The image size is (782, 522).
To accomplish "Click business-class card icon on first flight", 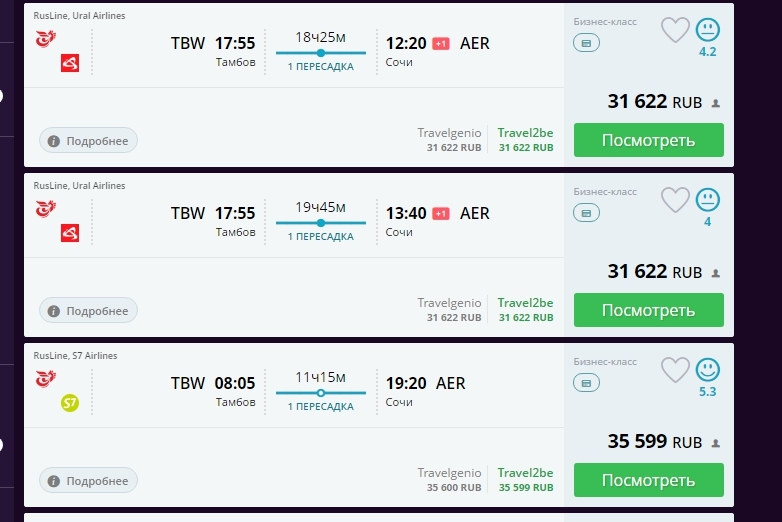I will click(586, 43).
